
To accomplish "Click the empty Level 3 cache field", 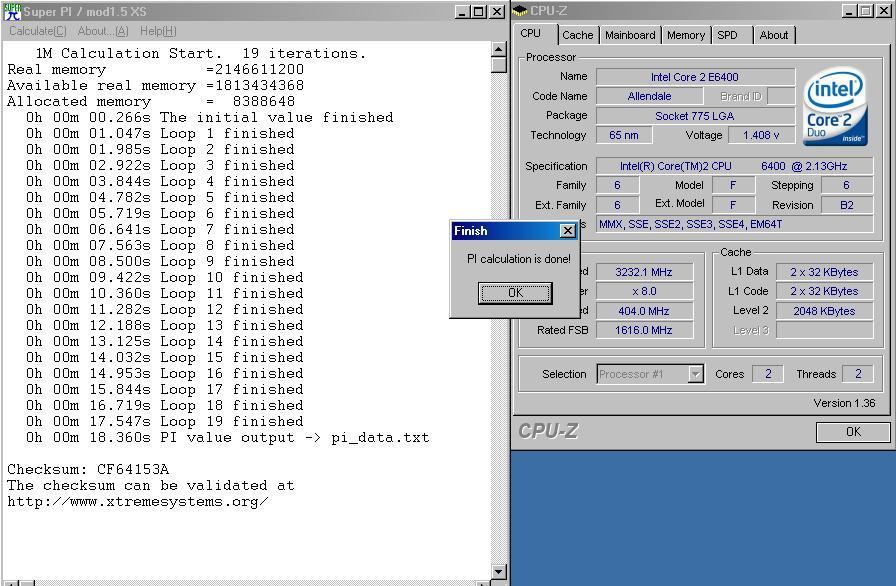I will tap(824, 330).
